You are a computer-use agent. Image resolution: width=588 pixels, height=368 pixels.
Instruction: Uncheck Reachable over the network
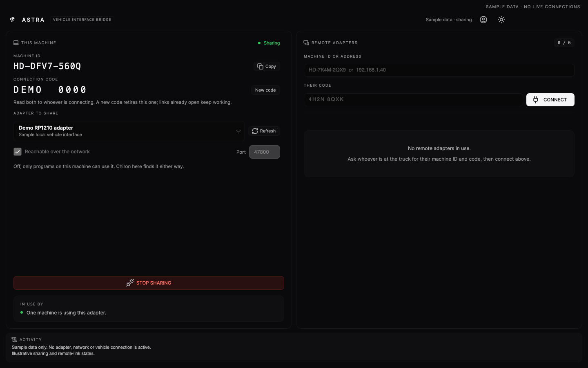tap(18, 152)
